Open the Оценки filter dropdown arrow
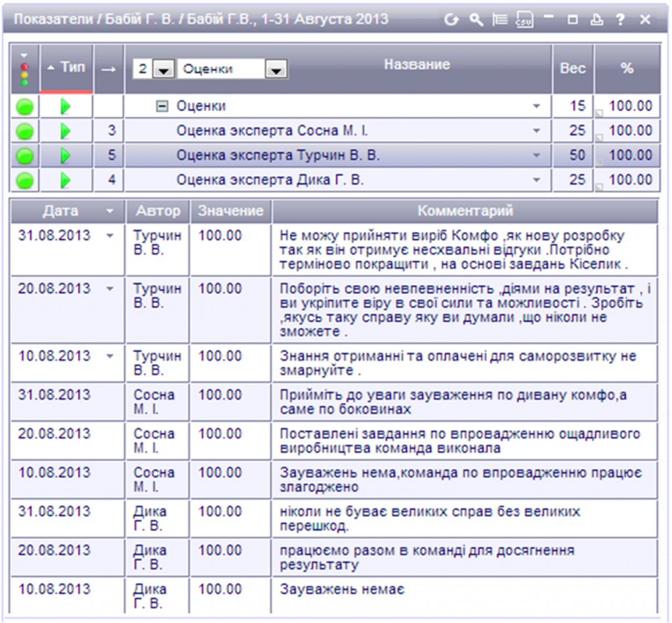 (x=276, y=70)
